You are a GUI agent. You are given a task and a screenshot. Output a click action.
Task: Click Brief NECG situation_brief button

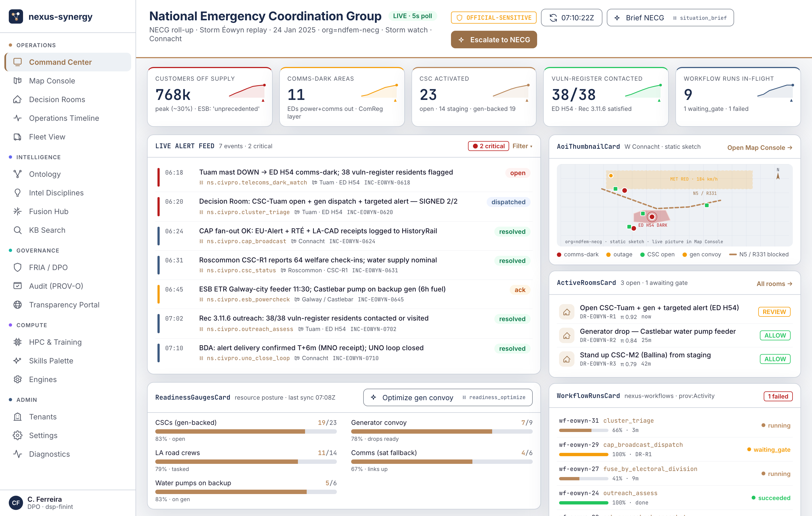pyautogui.click(x=670, y=18)
